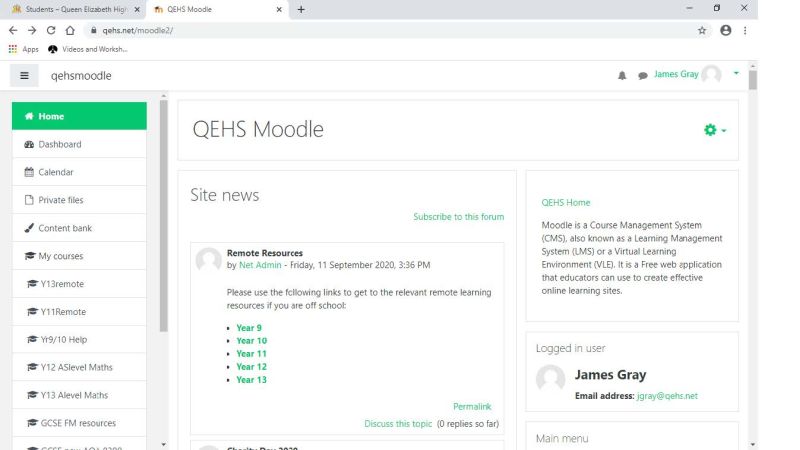Switch to the Students – Queen Elizabeth High tab
Screen dimensions: 800x450
click(73, 9)
